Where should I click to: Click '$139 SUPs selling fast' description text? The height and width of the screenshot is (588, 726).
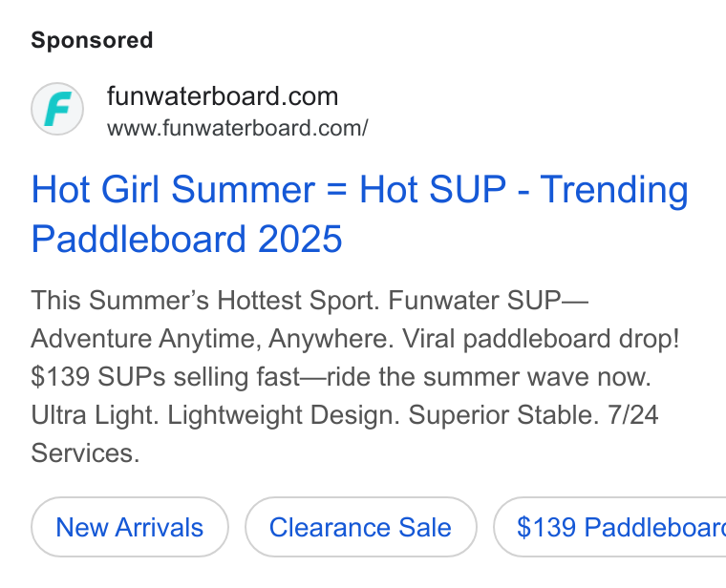pyautogui.click(x=165, y=377)
